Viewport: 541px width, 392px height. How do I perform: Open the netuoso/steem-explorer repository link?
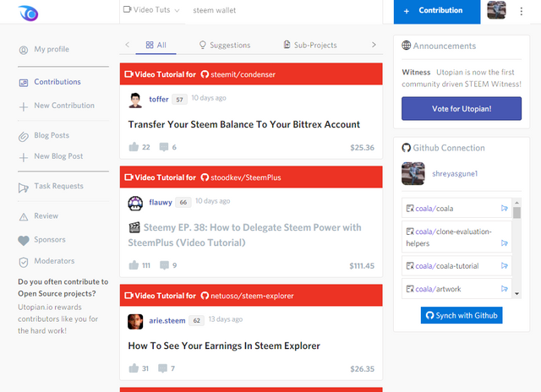(252, 296)
